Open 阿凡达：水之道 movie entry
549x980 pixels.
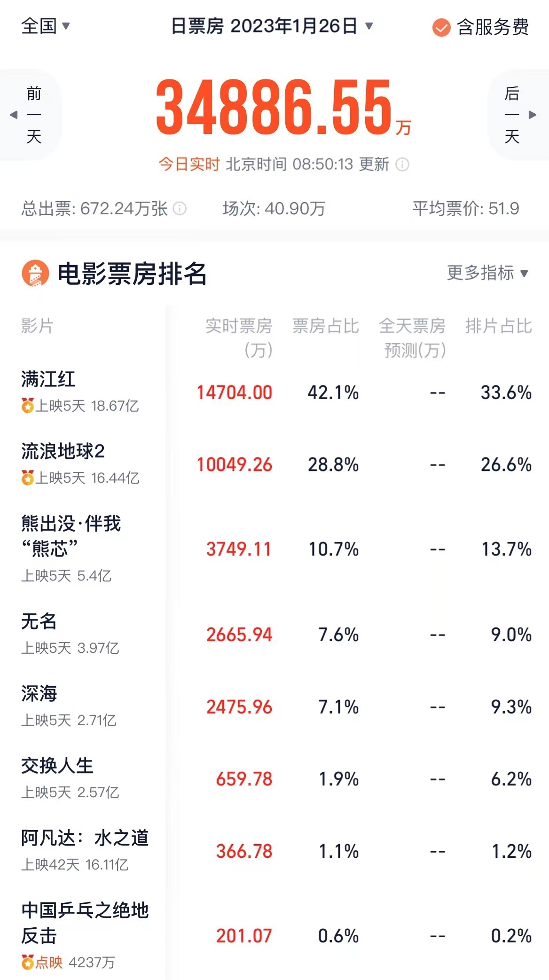(x=85, y=838)
